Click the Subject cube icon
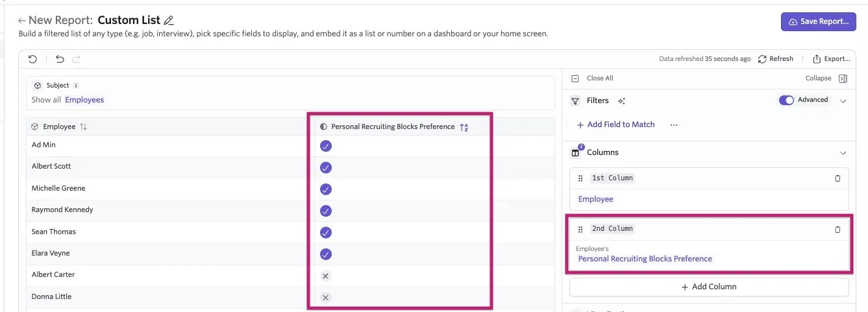Image resolution: width=868 pixels, height=312 pixels. coord(38,86)
